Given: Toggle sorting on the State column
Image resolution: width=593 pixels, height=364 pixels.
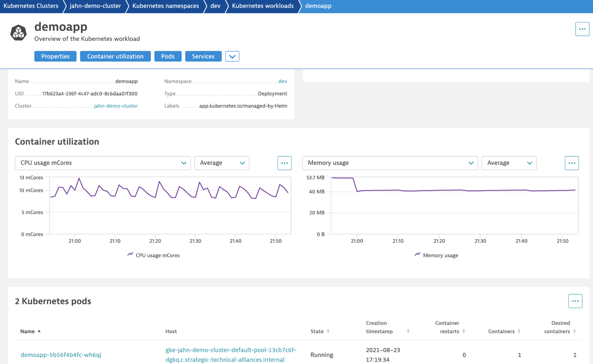Looking at the screenshot, I should pos(328,331).
